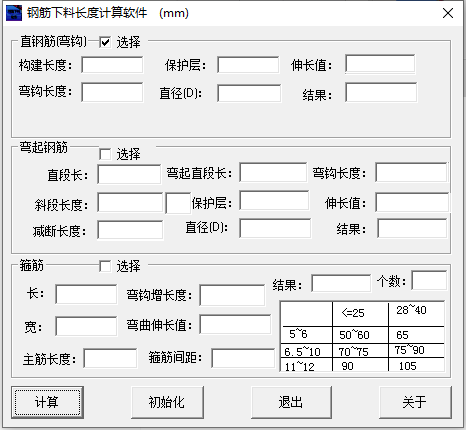Click the 5~6 row label in table
The height and width of the screenshot is (430, 466).
[298, 334]
